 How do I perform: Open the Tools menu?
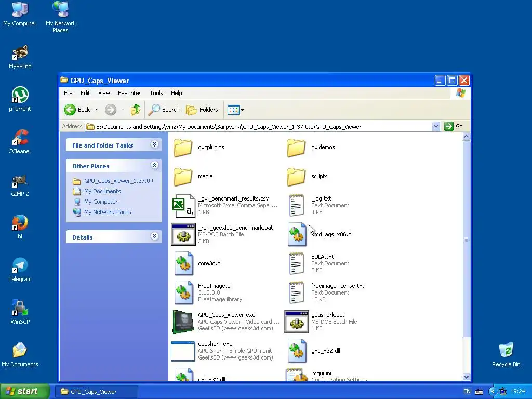[156, 93]
